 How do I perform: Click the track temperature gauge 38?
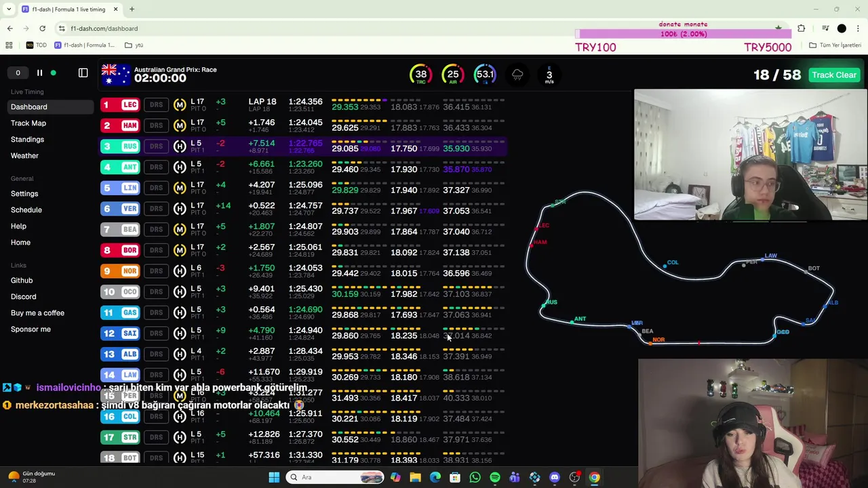pyautogui.click(x=421, y=75)
